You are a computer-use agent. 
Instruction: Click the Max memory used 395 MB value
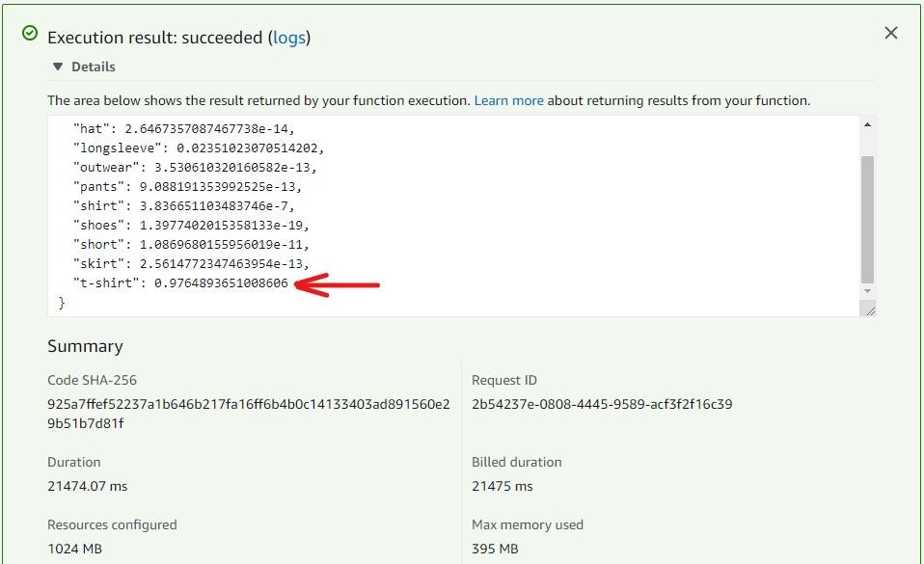point(495,549)
